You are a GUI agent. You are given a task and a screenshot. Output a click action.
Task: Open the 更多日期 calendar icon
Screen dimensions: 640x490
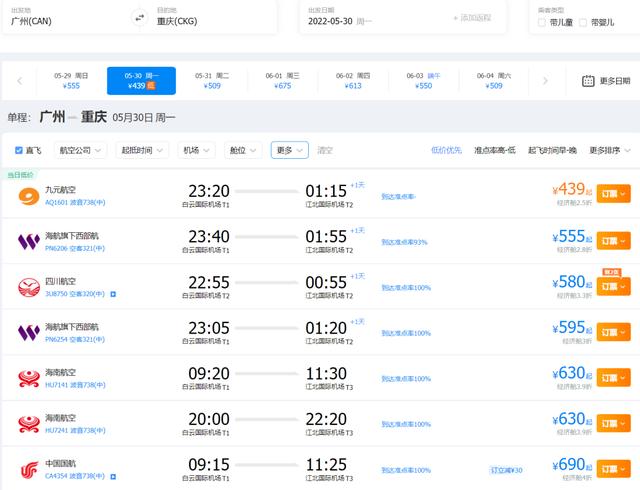(588, 81)
